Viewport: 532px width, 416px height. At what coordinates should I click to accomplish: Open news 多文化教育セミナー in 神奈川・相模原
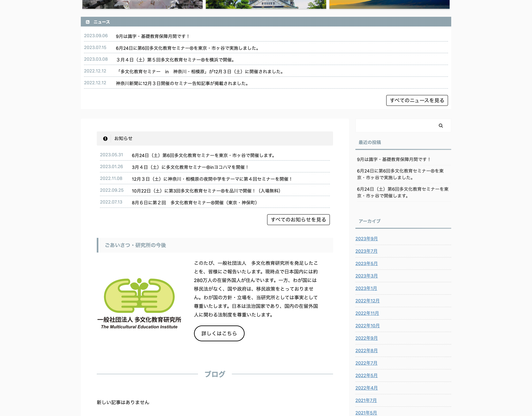coord(200,72)
